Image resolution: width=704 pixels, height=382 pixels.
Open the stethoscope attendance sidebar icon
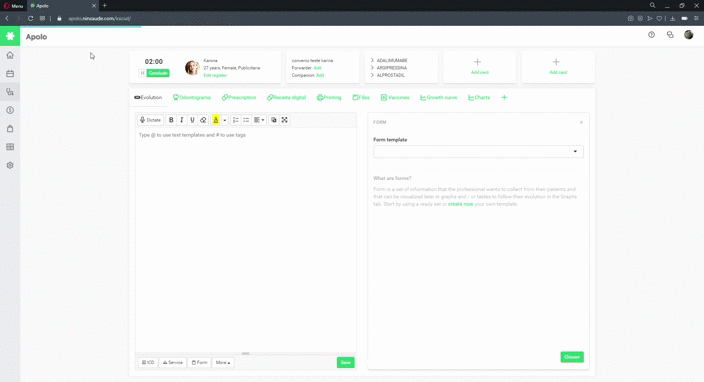click(x=10, y=92)
